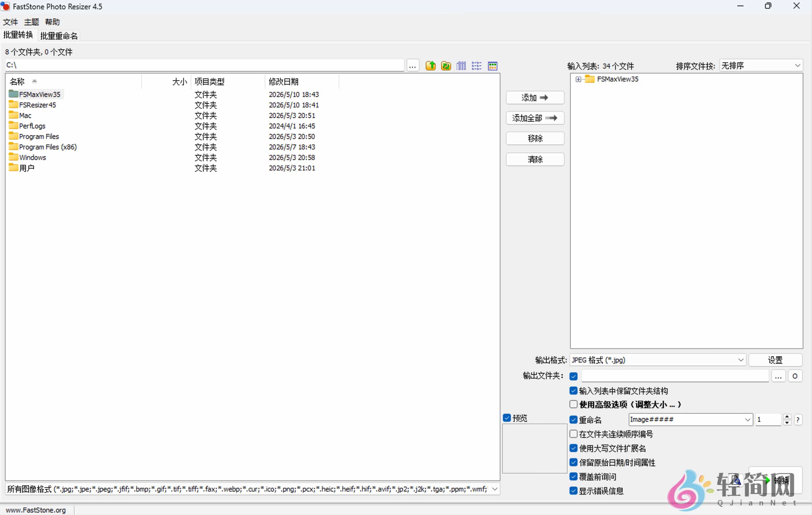Click the rename start number field
Image resolution: width=812 pixels, height=515 pixels.
768,420
